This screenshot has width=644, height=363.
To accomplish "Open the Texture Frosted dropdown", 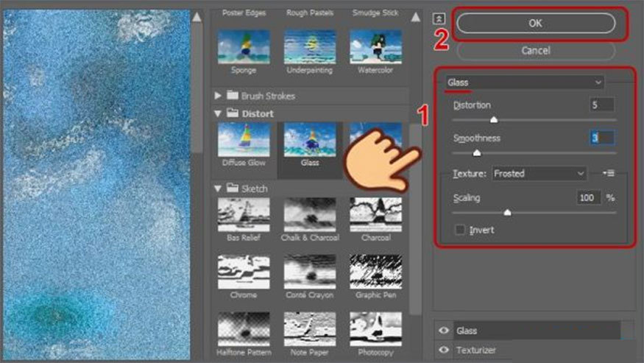I will tap(539, 174).
